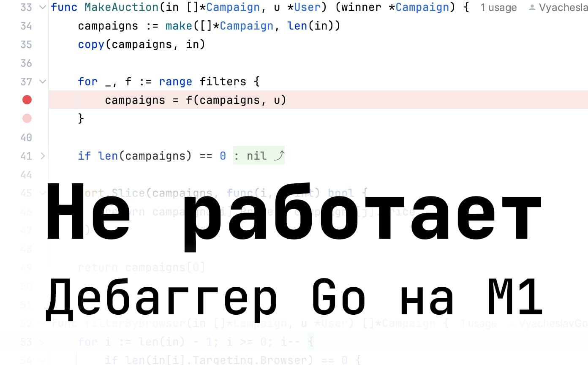This screenshot has height=365, width=588.
Task: Click the return arrow icon after nil
Action: coord(279,156)
